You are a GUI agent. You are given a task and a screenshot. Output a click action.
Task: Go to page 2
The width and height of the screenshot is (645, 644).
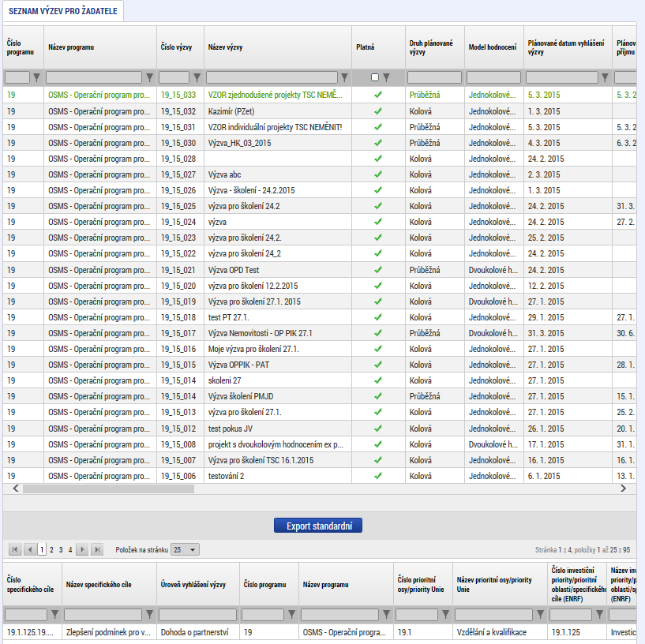(51, 549)
